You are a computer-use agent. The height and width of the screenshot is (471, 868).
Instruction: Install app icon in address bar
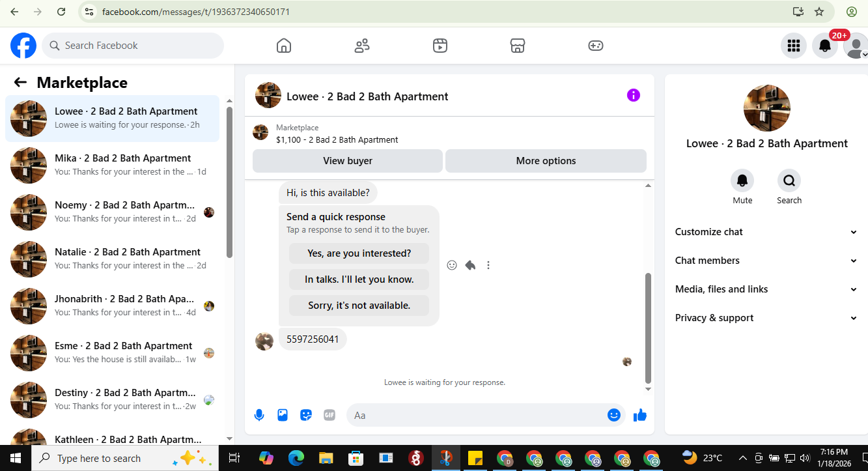click(798, 12)
